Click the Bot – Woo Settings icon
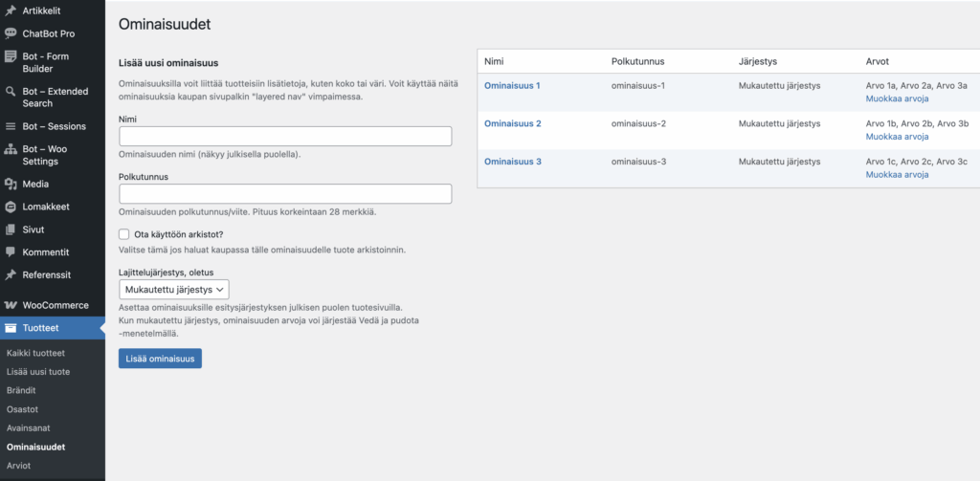980x481 pixels. (x=11, y=149)
